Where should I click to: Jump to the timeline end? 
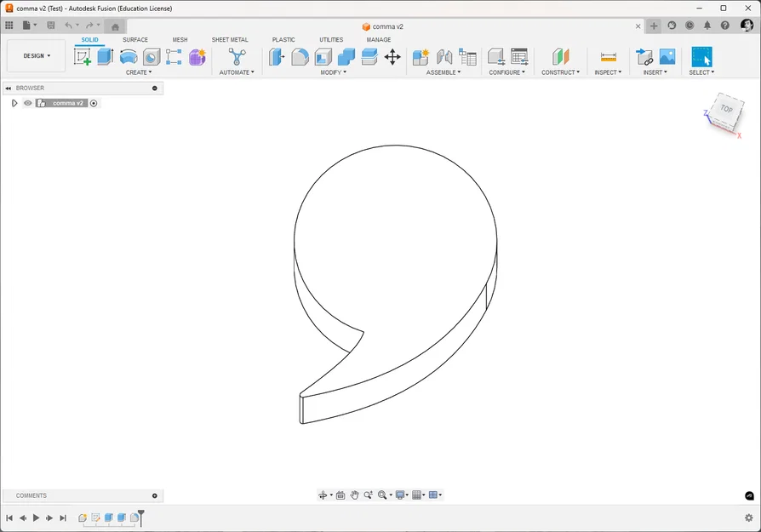pos(63,518)
